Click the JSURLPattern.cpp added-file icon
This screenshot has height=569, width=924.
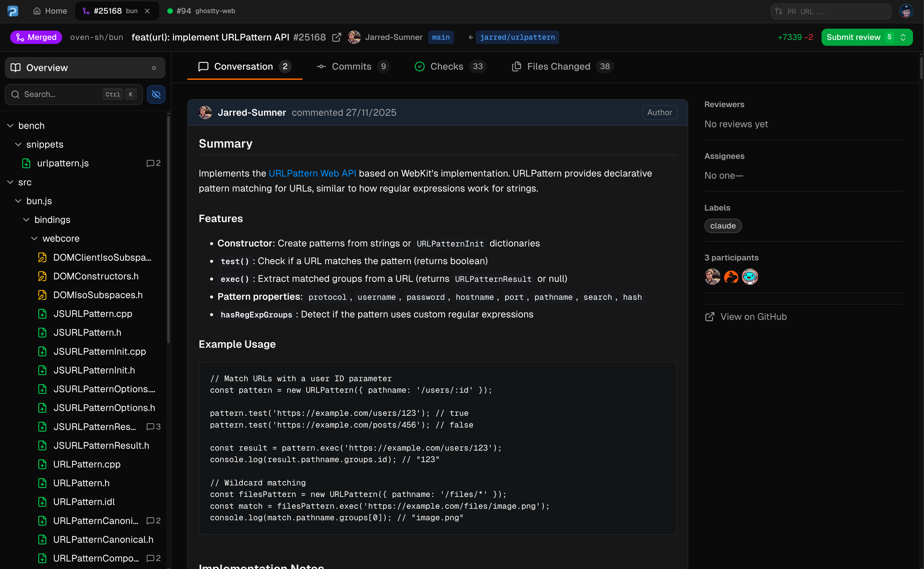[42, 314]
